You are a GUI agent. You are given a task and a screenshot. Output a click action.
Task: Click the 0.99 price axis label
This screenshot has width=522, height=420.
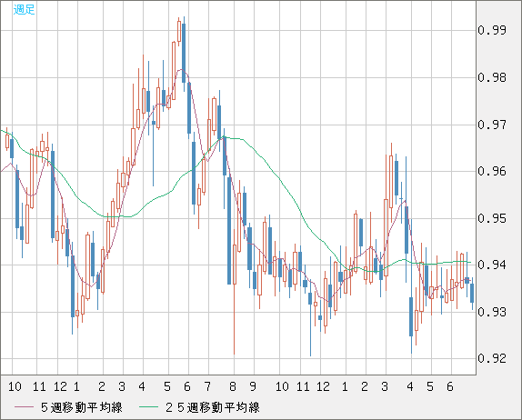tap(492, 30)
